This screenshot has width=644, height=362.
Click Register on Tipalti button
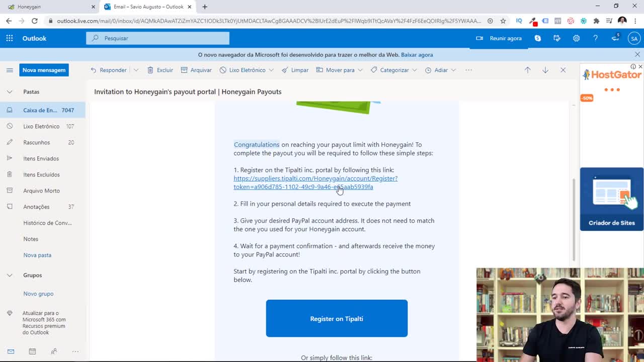click(337, 318)
